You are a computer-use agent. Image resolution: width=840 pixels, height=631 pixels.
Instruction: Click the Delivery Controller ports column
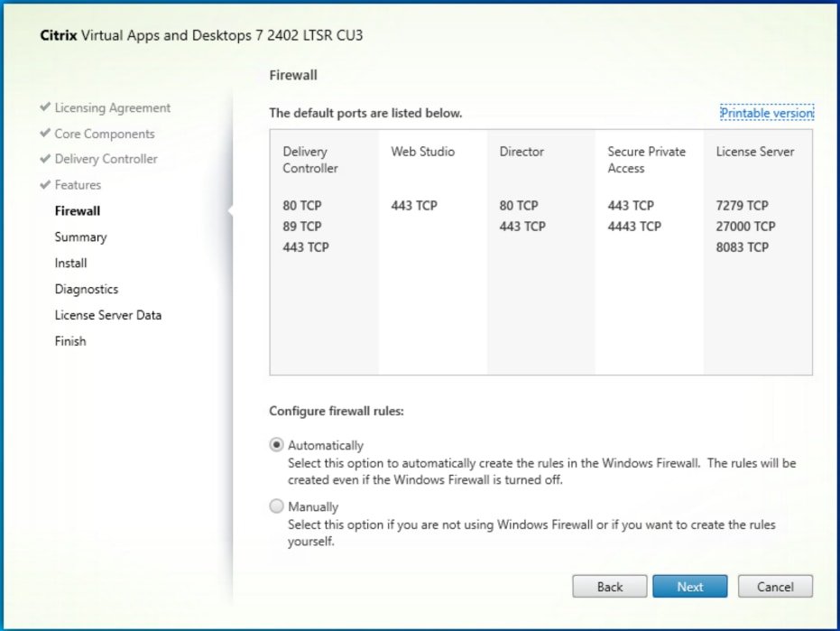(x=325, y=252)
